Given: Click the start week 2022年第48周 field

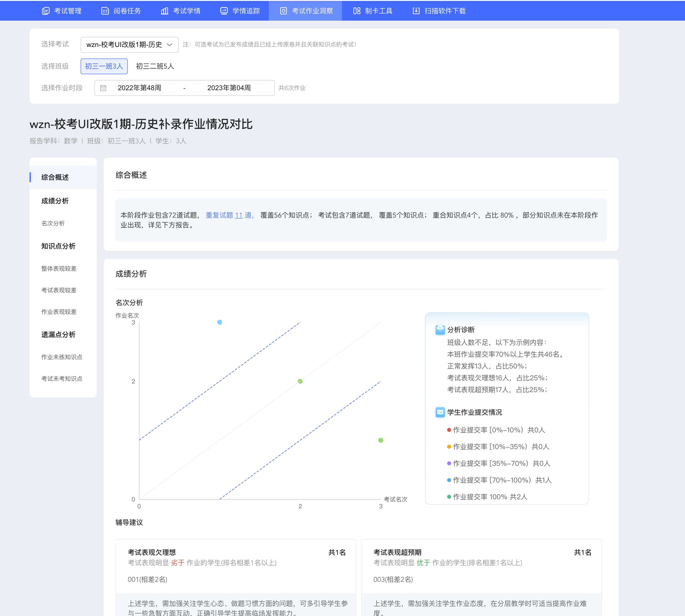Looking at the screenshot, I should [x=139, y=88].
